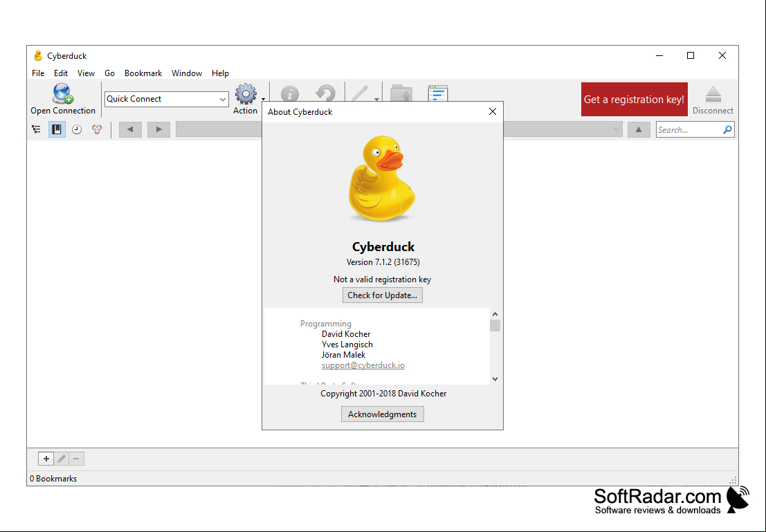
Task: Open the Transfers window icon
Action: pyautogui.click(x=438, y=93)
